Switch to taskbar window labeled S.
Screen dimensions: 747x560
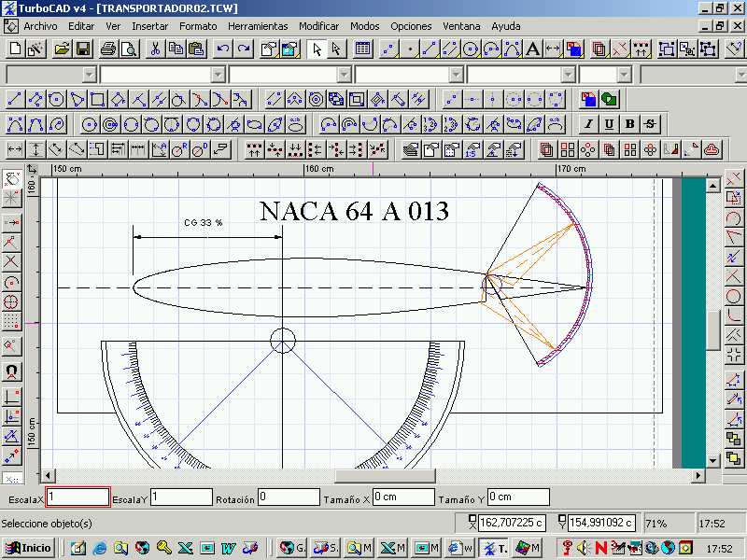click(326, 548)
